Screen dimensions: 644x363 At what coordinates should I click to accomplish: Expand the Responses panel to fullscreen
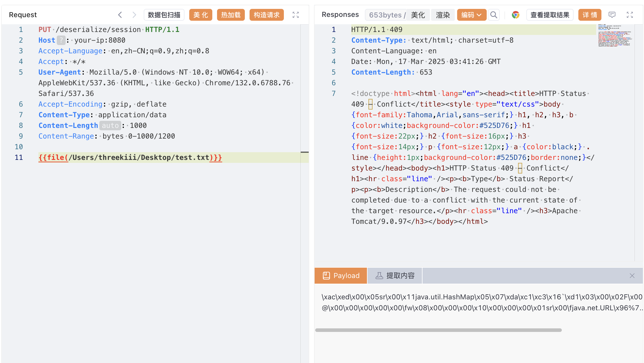click(x=630, y=15)
